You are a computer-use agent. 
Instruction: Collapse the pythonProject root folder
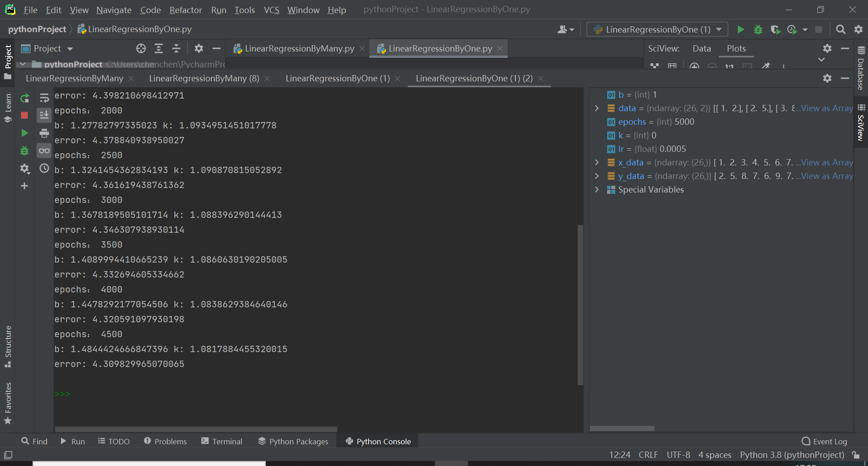23,64
